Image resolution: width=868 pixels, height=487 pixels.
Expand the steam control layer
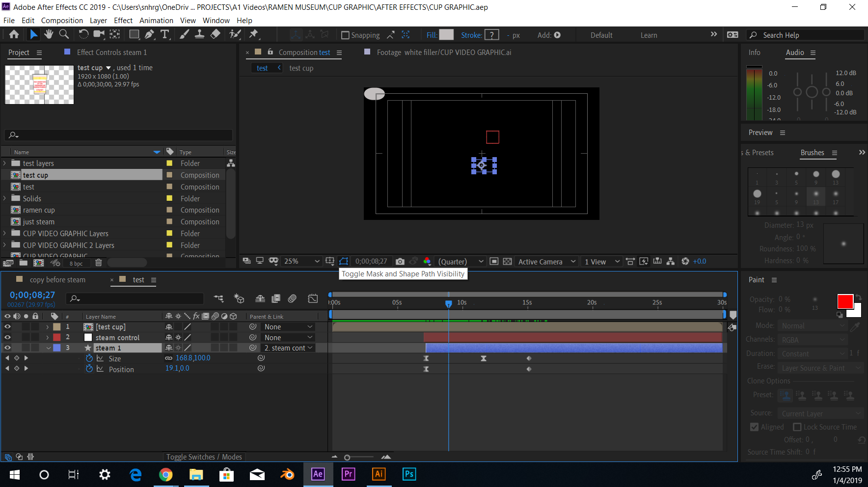48,337
